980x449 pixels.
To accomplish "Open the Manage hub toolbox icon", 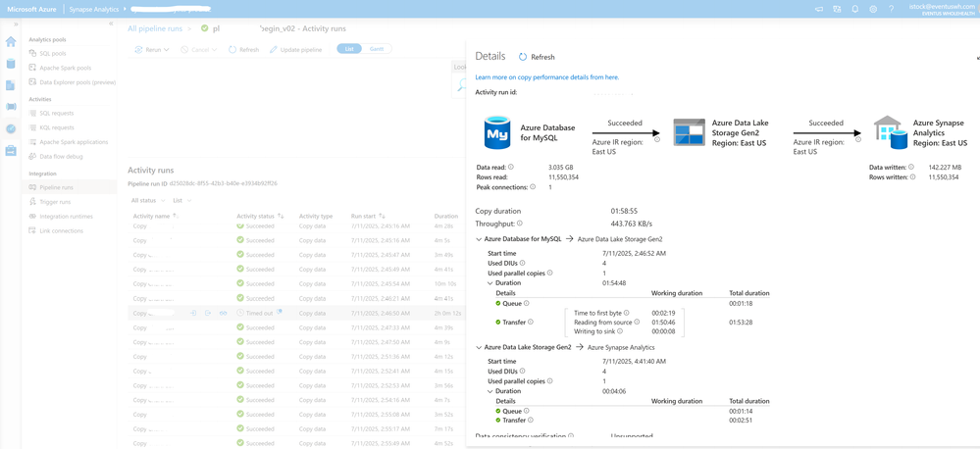I will pos(11,150).
